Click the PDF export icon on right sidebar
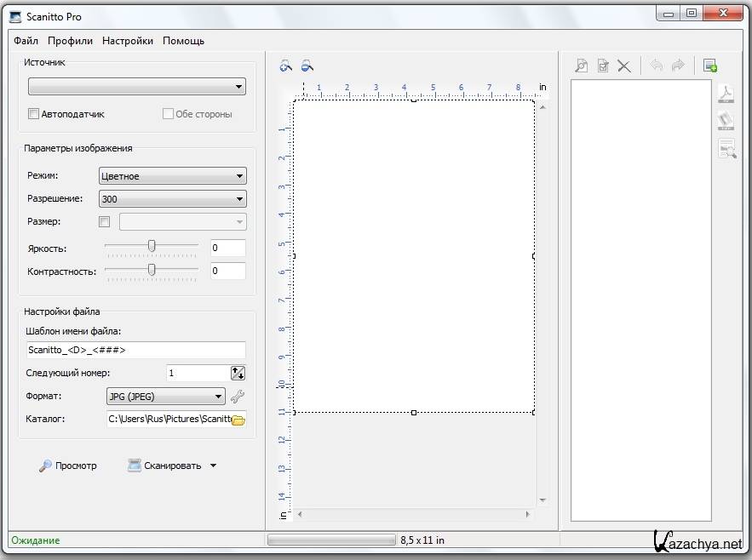This screenshot has height=560, width=752. pos(726,94)
